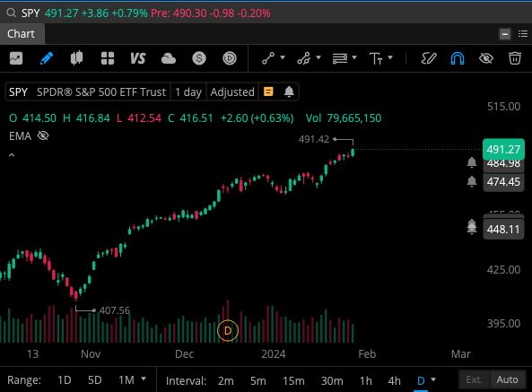Screen dimensions: 532x392
Task: Expand the Fibonacci lines dropdown arrow
Action: 354,57
